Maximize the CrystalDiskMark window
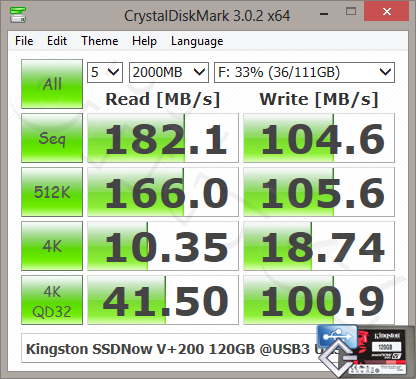The width and height of the screenshot is (416, 379). click(351, 12)
